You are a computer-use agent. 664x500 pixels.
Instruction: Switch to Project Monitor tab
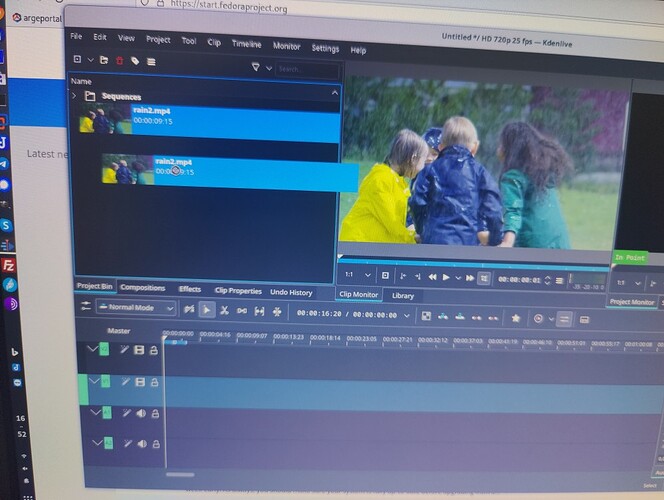[x=632, y=302]
